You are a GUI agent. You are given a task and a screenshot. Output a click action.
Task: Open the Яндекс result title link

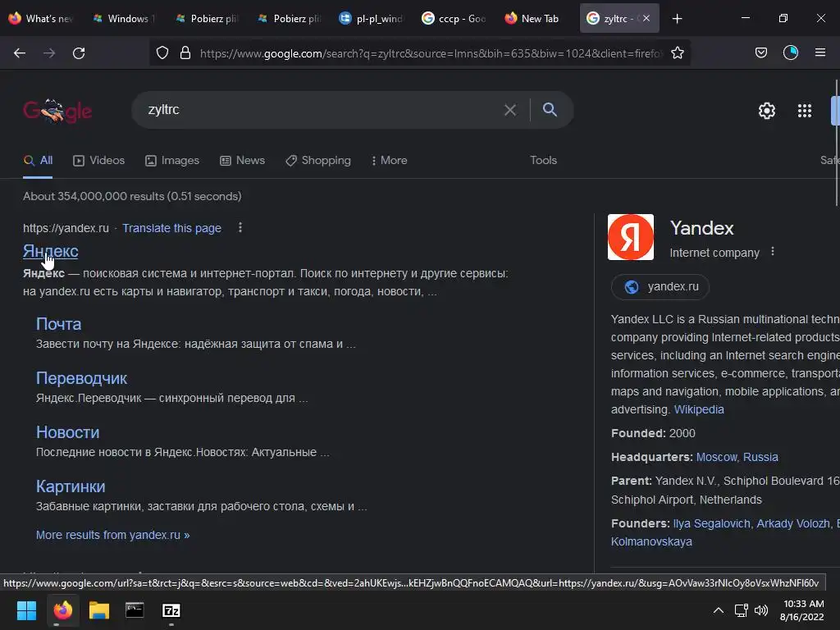point(50,251)
